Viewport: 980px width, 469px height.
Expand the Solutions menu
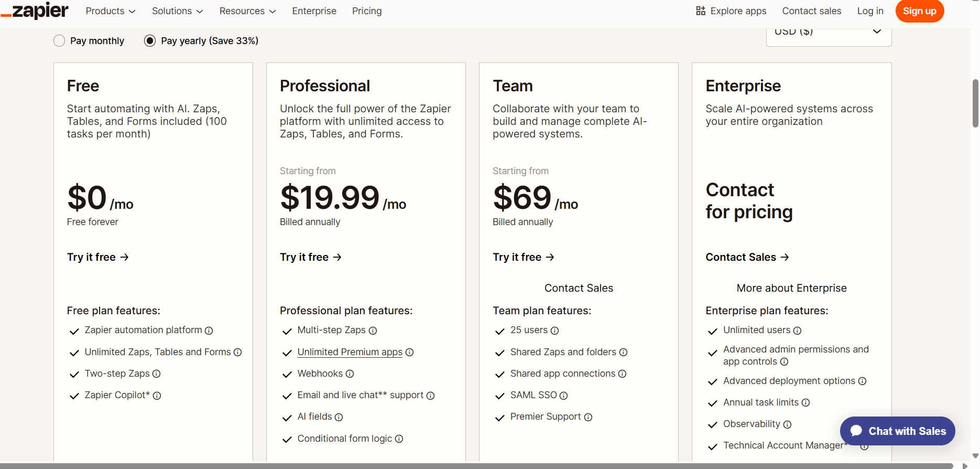(177, 11)
